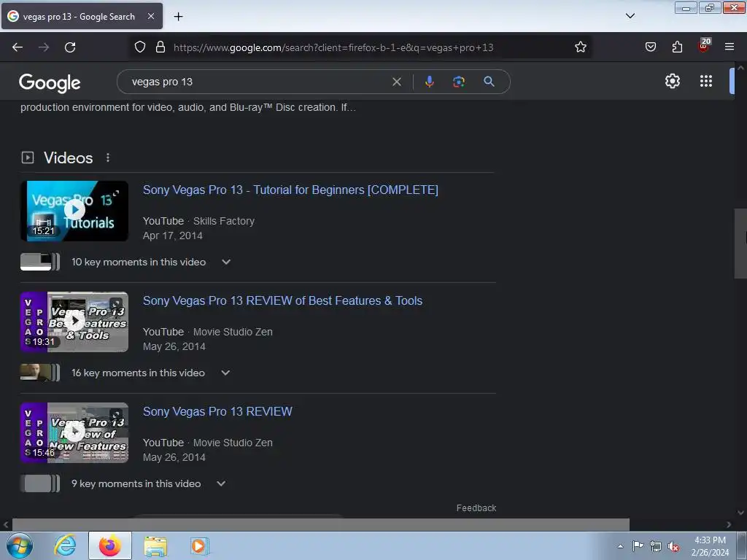Open Firefox extensions menu

[x=677, y=47]
